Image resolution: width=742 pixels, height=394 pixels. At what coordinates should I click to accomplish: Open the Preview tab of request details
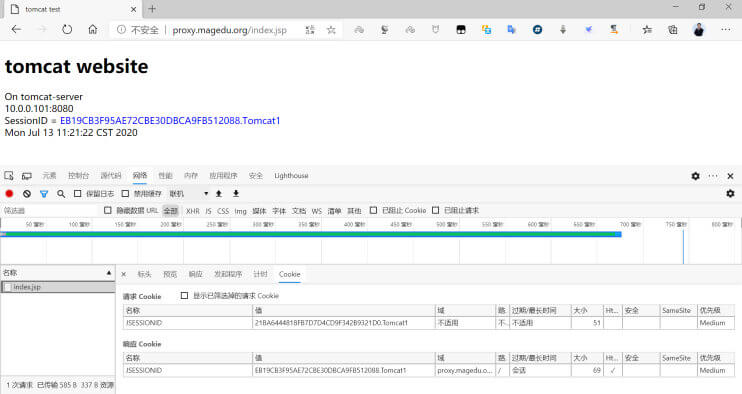point(170,274)
